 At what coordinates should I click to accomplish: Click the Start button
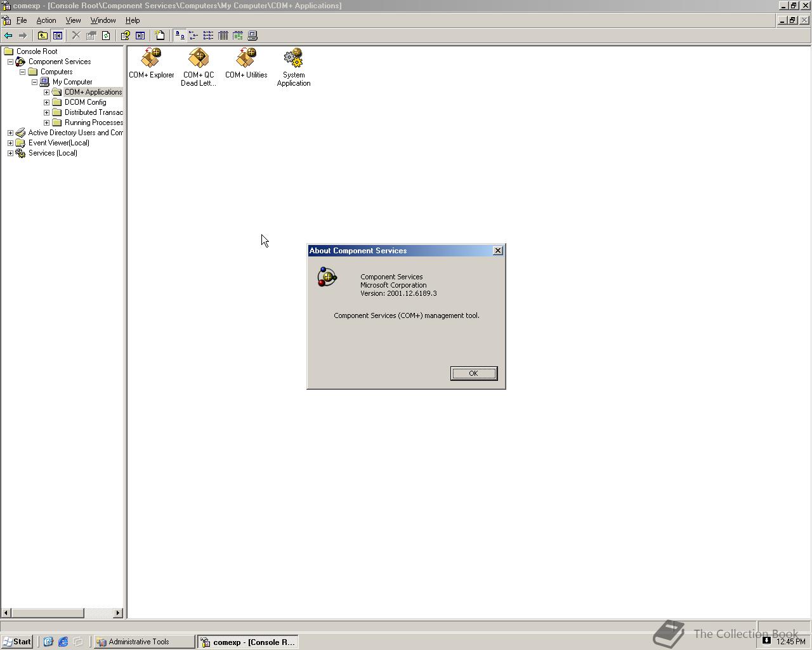(17, 642)
